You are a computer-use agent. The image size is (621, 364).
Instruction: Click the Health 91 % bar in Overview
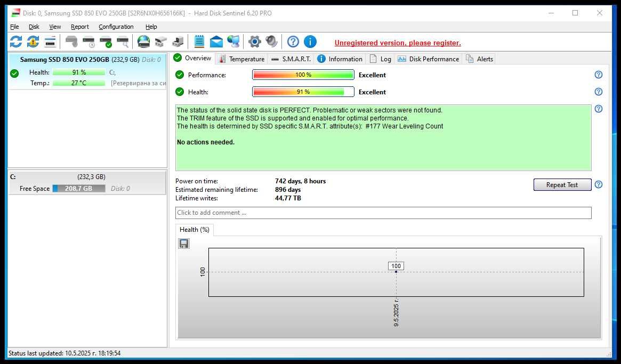[303, 92]
